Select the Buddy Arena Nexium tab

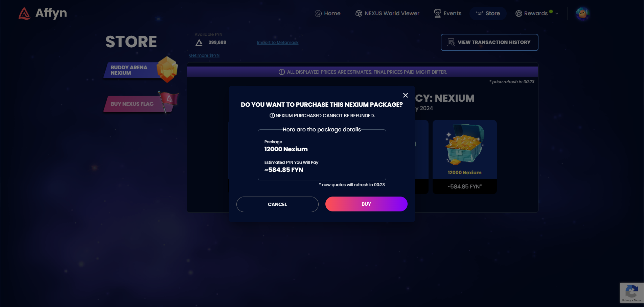coord(140,70)
